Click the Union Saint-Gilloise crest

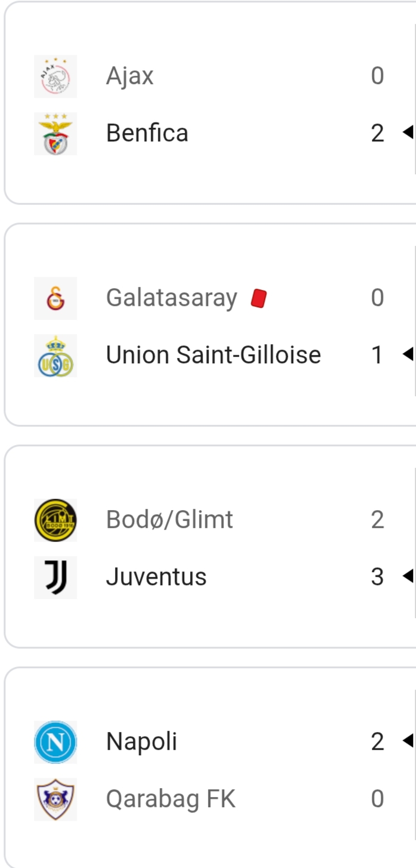point(55,356)
